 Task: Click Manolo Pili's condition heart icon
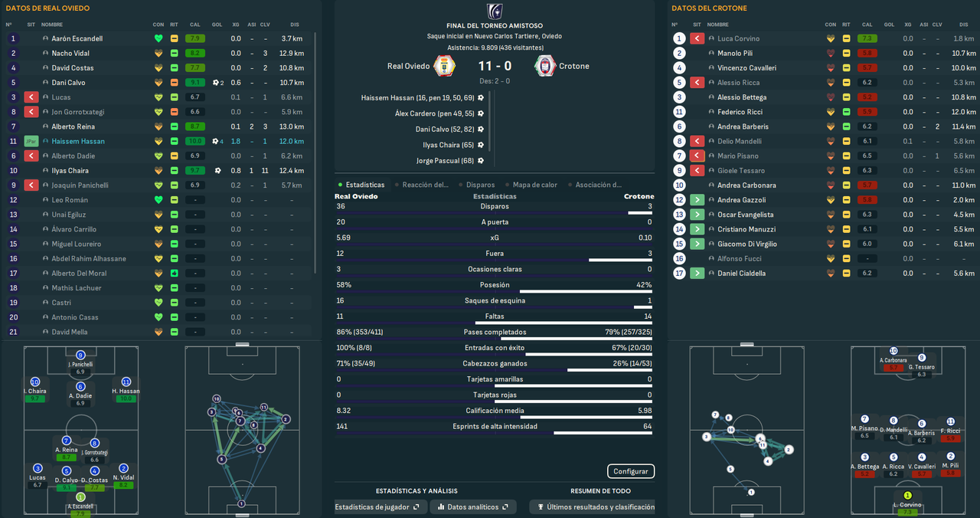(831, 53)
